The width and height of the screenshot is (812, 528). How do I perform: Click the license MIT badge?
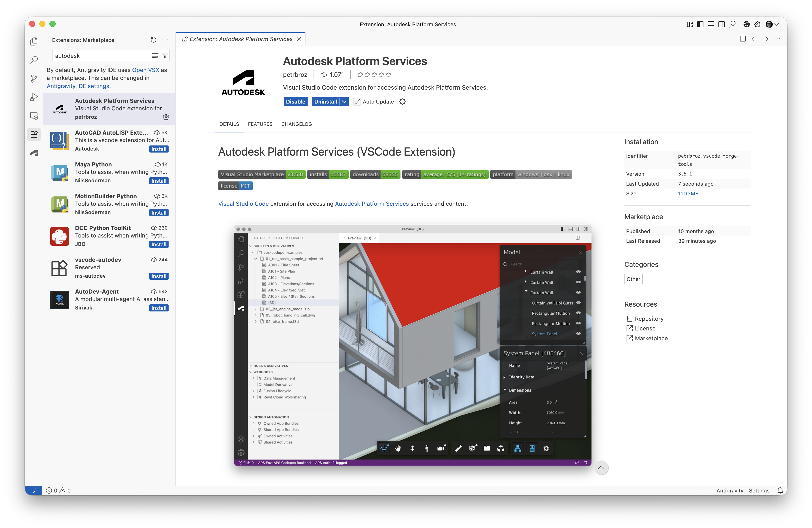coord(235,186)
